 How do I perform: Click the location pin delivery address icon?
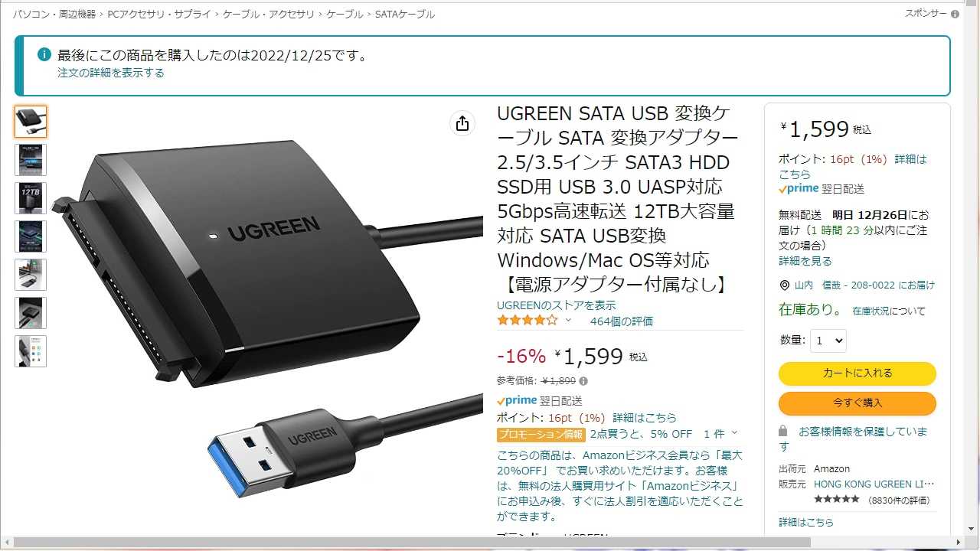point(784,285)
